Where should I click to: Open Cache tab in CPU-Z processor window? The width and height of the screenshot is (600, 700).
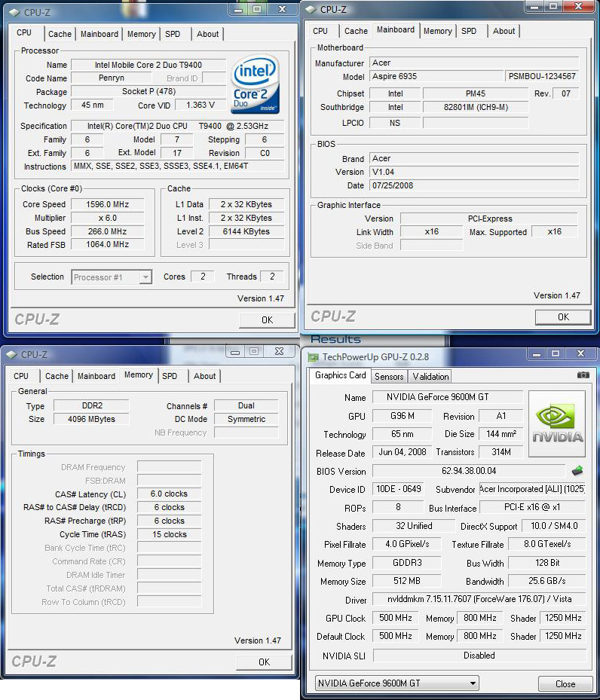tap(60, 34)
